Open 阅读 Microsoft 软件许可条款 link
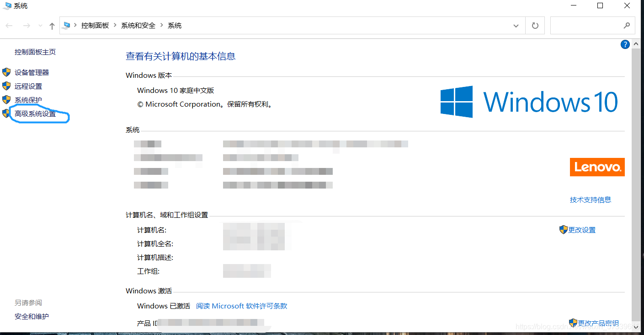The image size is (644, 335). tap(242, 306)
